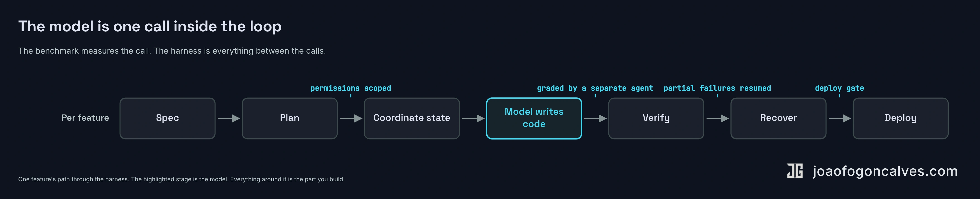
Task: Click the arrow between Verify and Recover
Action: click(x=718, y=119)
